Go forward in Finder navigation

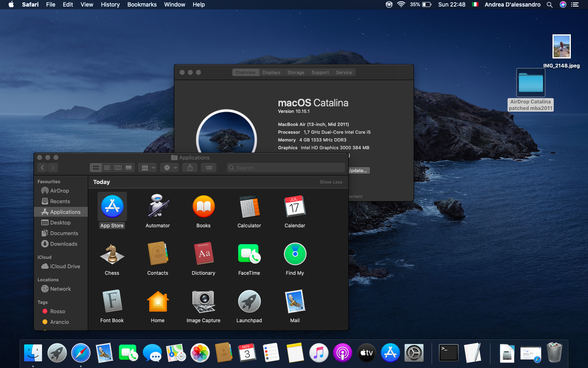tap(53, 168)
